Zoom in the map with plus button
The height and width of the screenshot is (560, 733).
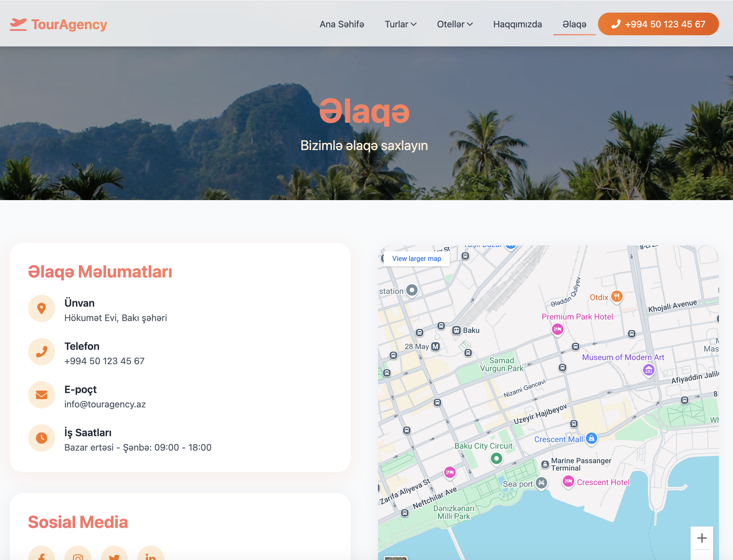702,538
